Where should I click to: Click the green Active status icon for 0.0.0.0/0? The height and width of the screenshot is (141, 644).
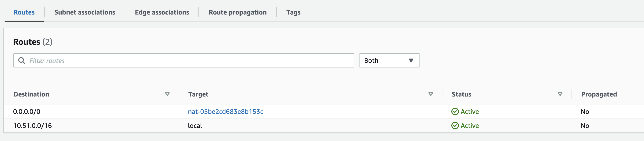click(x=455, y=111)
